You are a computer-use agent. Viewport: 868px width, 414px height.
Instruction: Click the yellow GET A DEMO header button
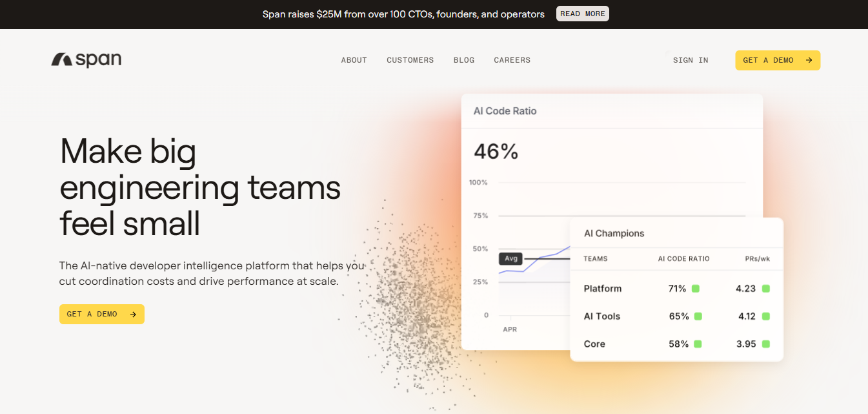[x=778, y=60]
